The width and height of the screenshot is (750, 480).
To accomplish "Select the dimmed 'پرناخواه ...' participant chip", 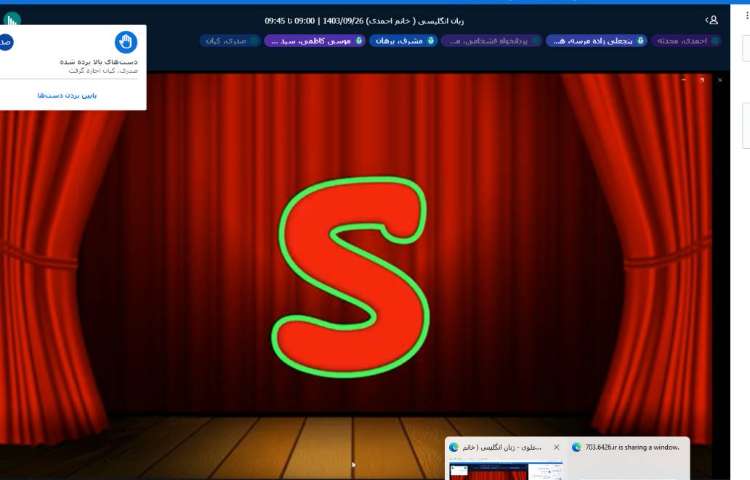I will (x=491, y=41).
